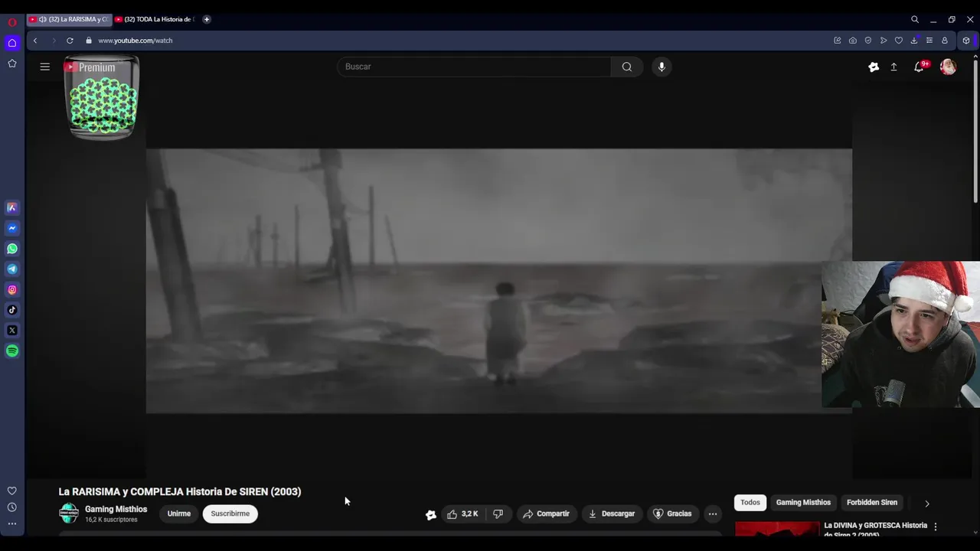The height and width of the screenshot is (551, 980).
Task: Open Aria AI in the sidebar
Action: coord(12,207)
